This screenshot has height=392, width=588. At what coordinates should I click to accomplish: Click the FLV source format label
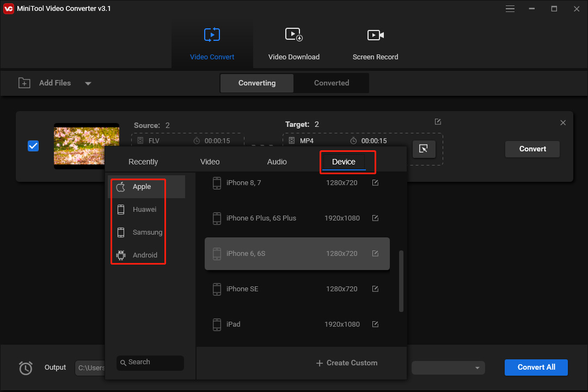154,140
